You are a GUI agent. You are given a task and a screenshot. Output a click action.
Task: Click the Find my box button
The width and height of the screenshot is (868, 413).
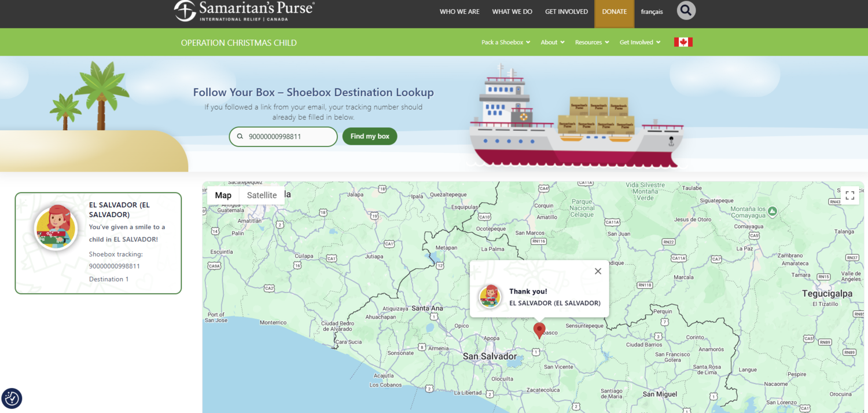tap(370, 136)
